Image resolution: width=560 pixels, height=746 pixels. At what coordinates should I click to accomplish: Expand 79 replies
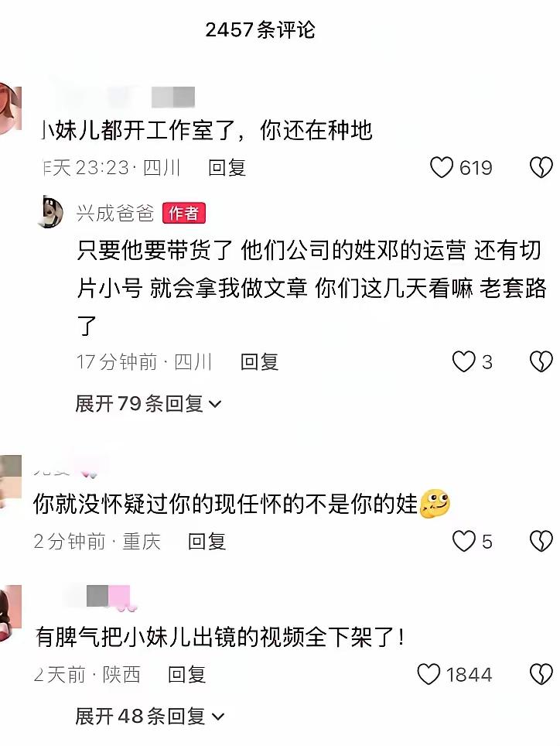[x=149, y=404]
